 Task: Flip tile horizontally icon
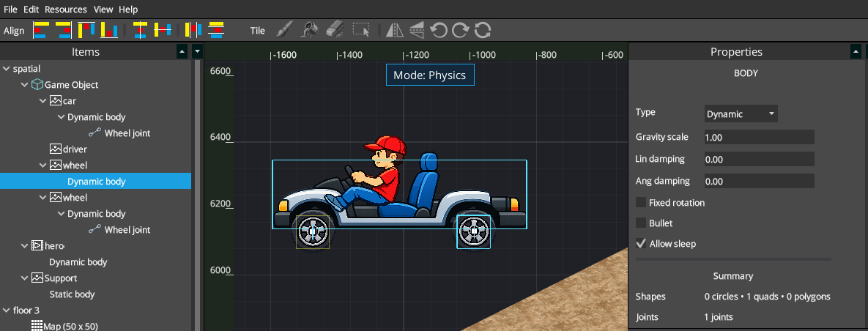(394, 30)
